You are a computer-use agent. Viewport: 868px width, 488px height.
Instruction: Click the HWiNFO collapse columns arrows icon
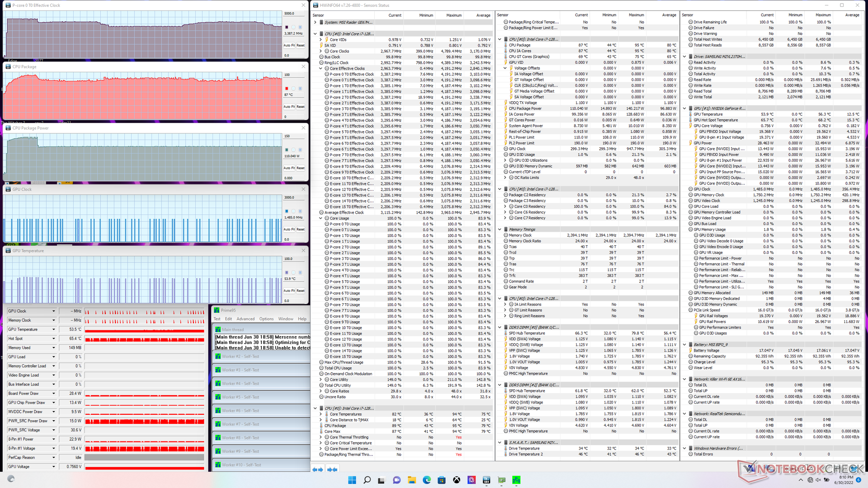[x=332, y=469]
